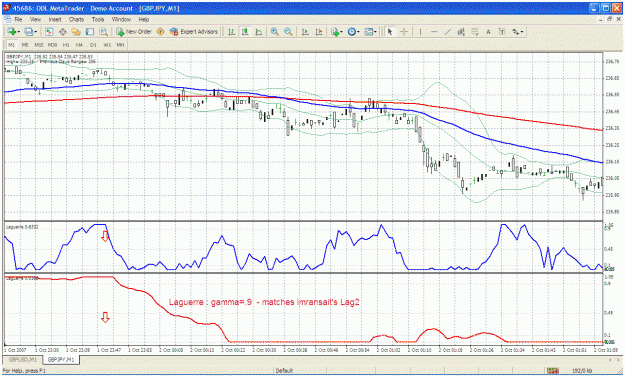
Task: Click the Zoom In magnifier icon
Action: pos(274,32)
